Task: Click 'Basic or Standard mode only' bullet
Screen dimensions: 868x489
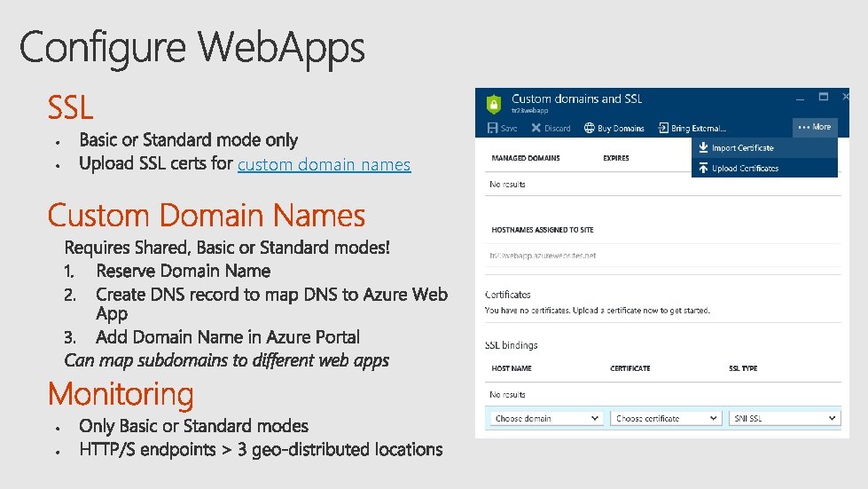Action: [188, 140]
